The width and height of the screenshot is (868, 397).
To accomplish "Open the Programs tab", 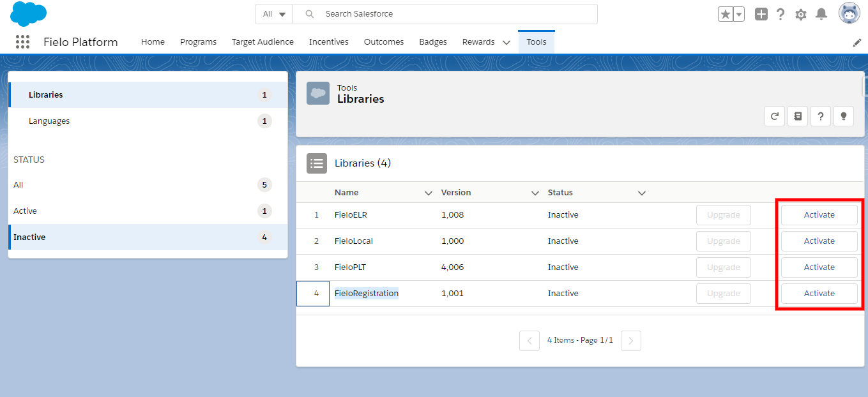I will point(198,42).
